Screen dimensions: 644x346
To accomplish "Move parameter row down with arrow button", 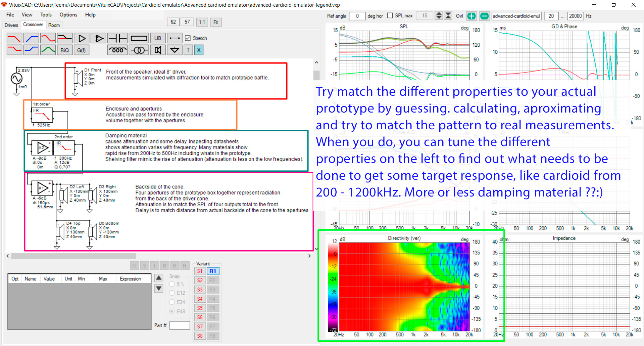I will (159, 288).
